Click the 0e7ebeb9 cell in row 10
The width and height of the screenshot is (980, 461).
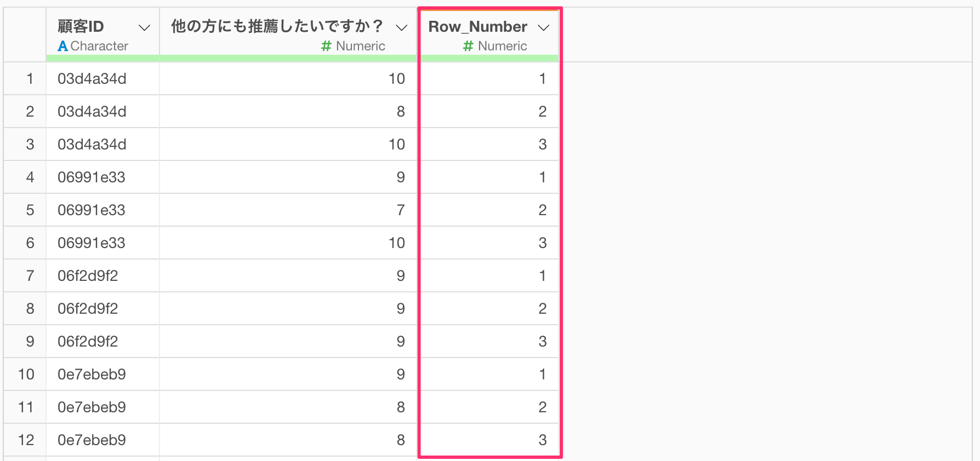click(92, 374)
